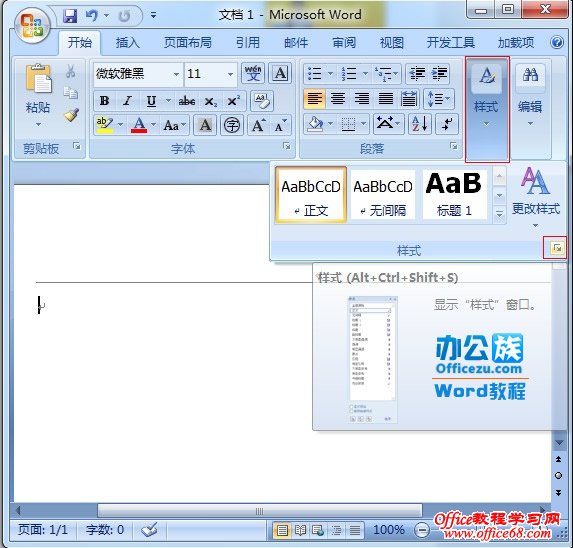Apply bulleted list
The image size is (573, 548).
coord(314,73)
